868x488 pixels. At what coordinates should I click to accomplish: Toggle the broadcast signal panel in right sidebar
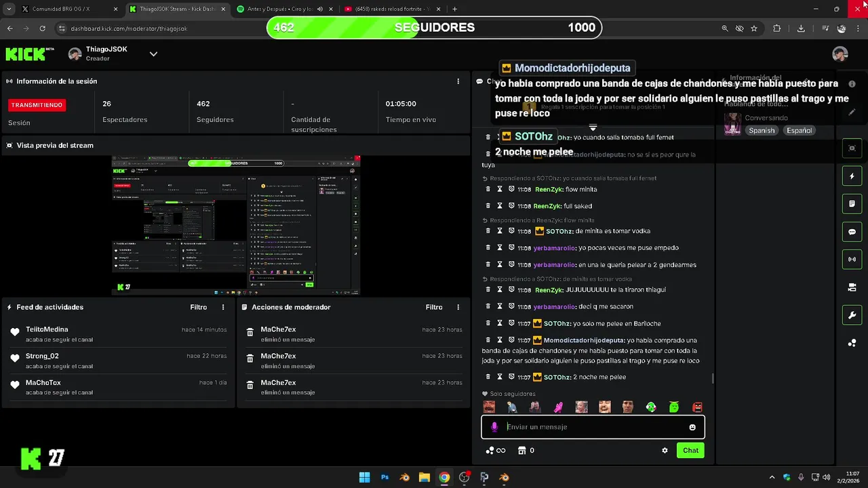(852, 260)
